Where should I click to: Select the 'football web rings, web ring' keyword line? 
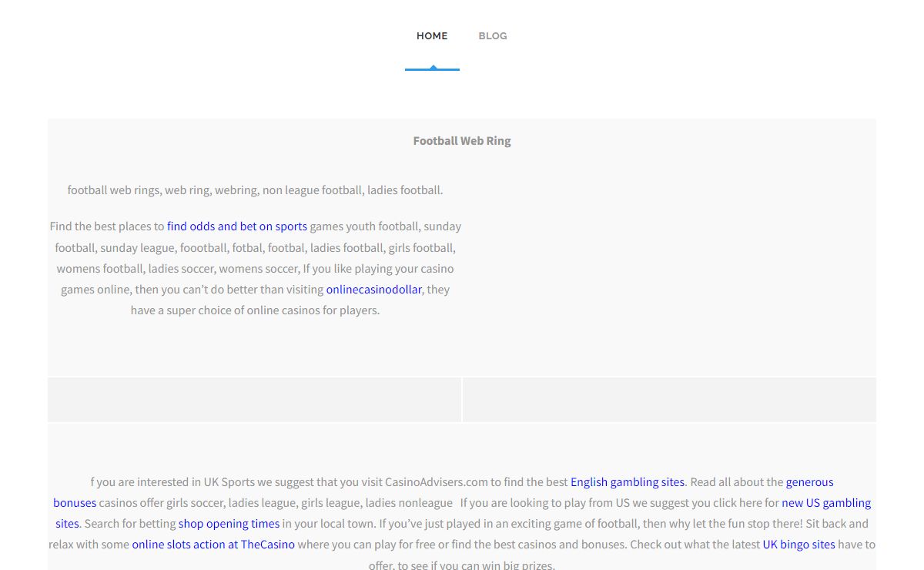pos(255,190)
